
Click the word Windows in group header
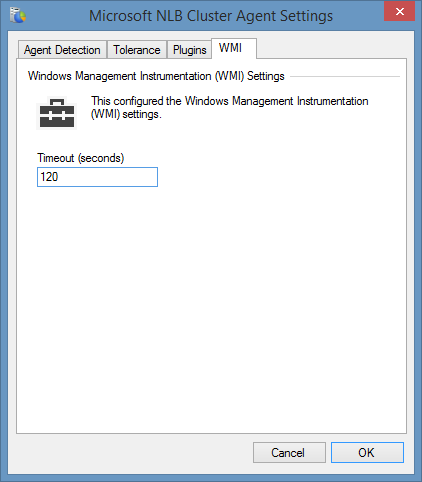pyautogui.click(x=50, y=76)
